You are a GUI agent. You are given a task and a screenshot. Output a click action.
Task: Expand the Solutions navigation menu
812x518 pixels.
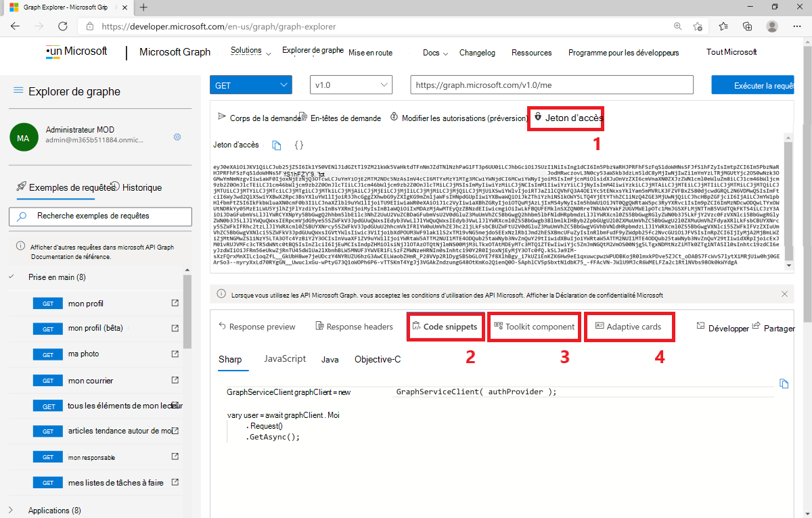tap(251, 51)
